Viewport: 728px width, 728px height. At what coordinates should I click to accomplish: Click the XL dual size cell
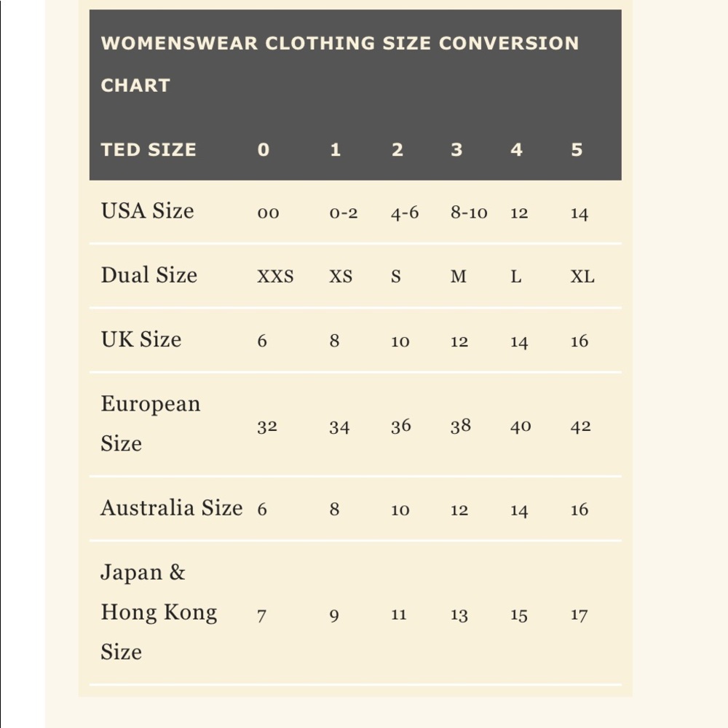582,276
